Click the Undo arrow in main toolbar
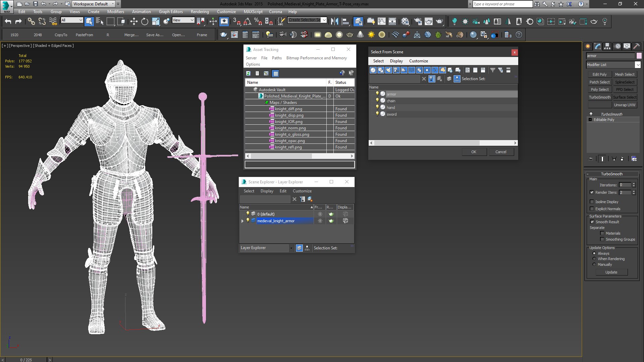Viewport: 644px width, 362px height. click(8, 21)
